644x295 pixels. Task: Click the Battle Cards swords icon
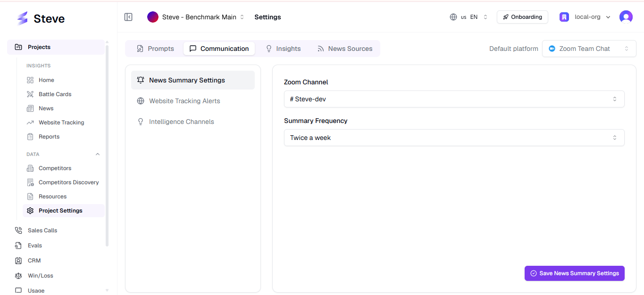point(30,94)
